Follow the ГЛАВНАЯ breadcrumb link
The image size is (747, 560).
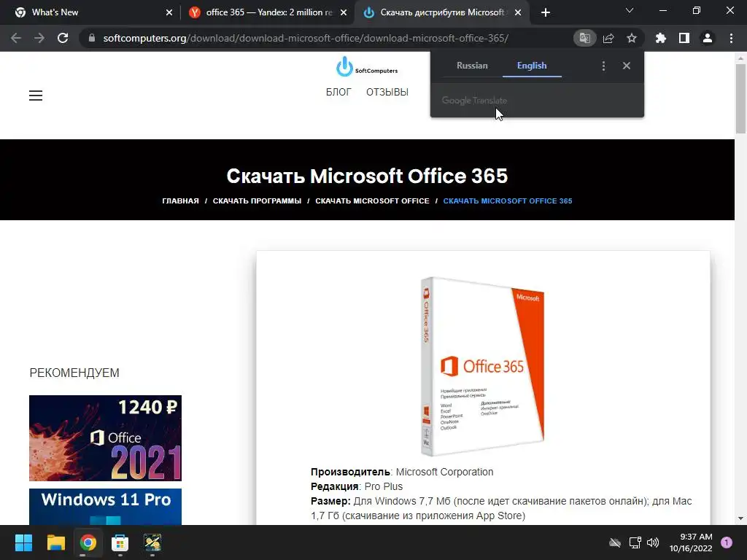(181, 201)
